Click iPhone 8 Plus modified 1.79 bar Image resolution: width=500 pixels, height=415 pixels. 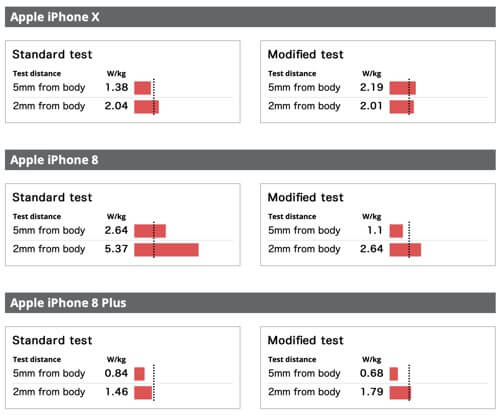400,393
